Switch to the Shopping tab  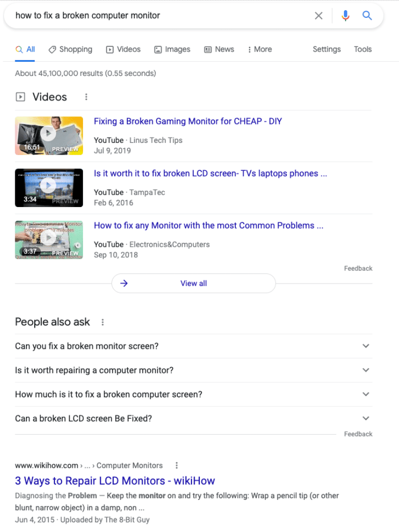point(70,49)
